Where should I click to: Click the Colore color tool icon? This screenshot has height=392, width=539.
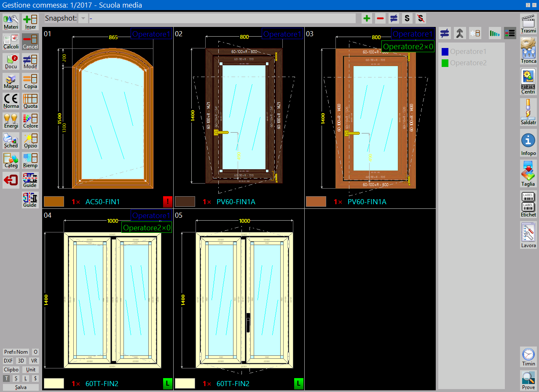30,121
